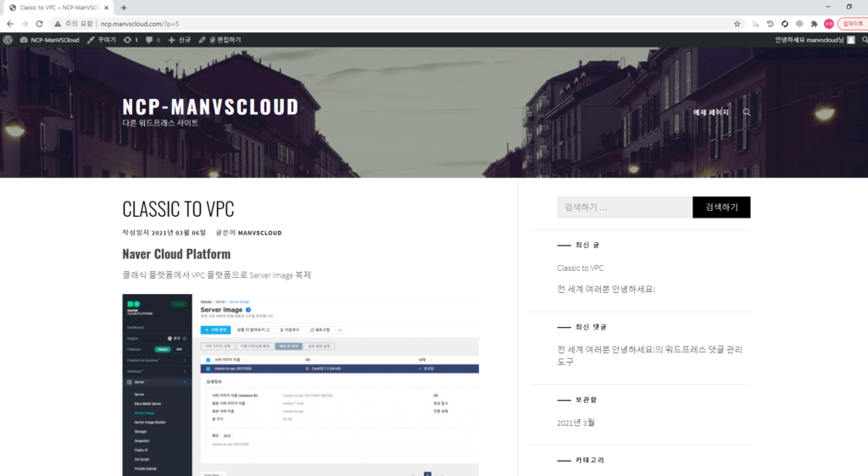Open recent post Classic to VPC in sidebar

[580, 268]
